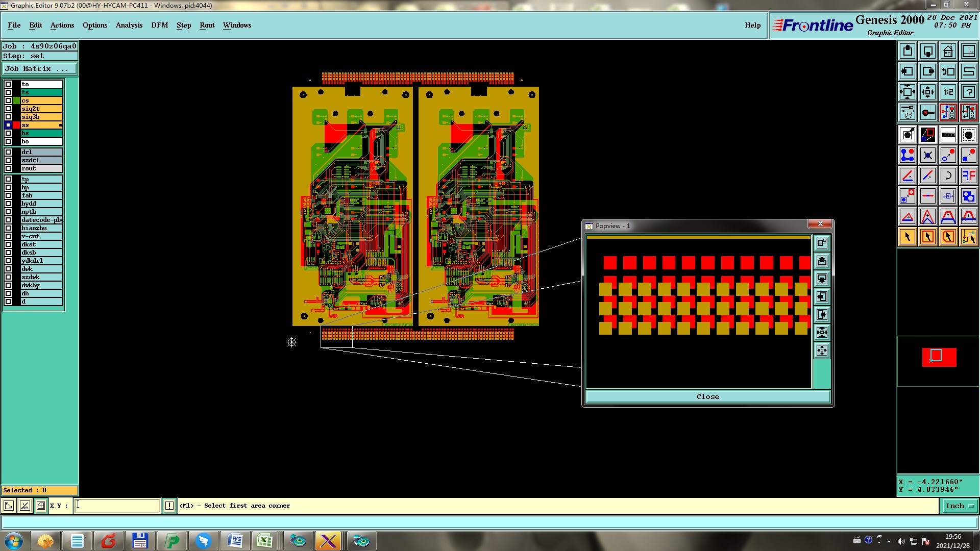
Task: Select the rotate feature tool
Action: tap(948, 176)
